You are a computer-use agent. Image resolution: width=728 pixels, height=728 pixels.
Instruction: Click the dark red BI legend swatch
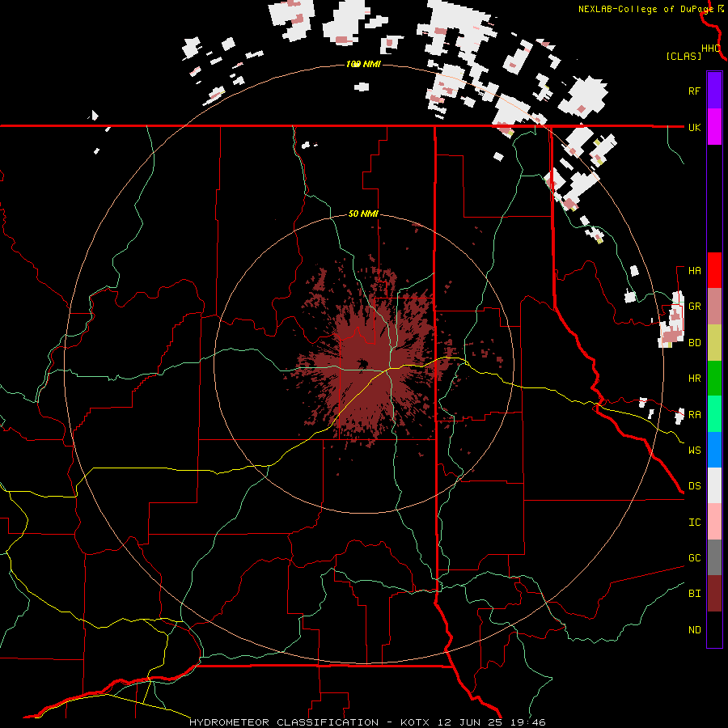tap(714, 594)
